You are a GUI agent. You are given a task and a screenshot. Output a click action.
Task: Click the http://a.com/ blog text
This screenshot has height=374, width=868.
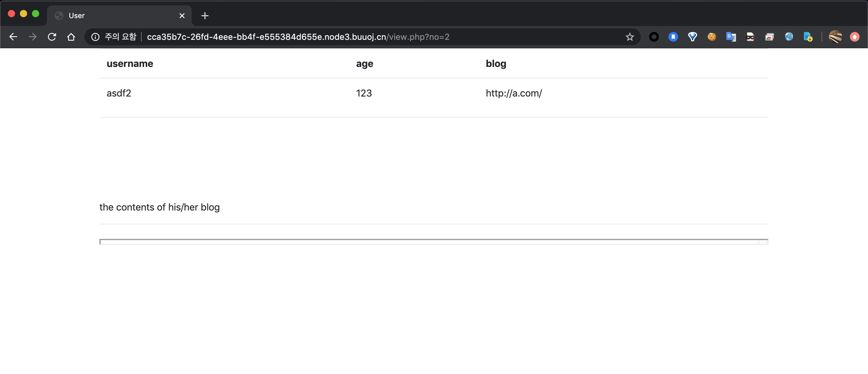pyautogui.click(x=514, y=93)
